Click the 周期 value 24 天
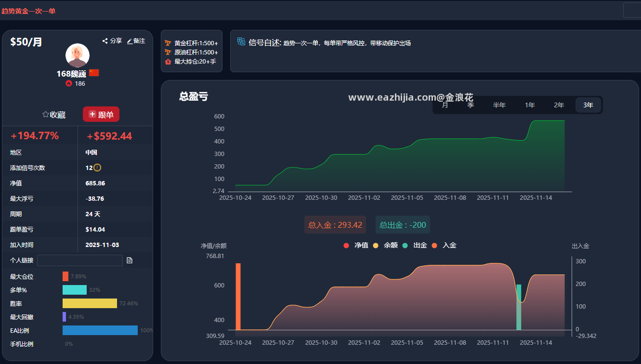641x364 pixels. [x=93, y=214]
